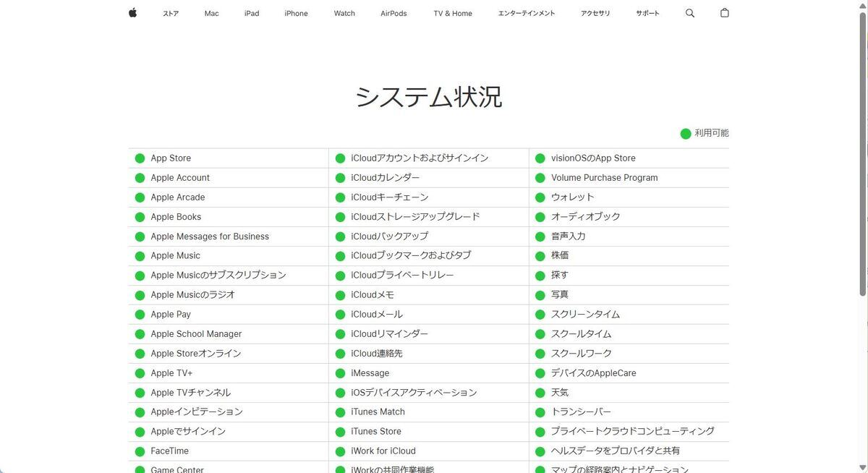The image size is (868, 473).
Task: Select visionOSのApp Store text
Action: click(593, 158)
